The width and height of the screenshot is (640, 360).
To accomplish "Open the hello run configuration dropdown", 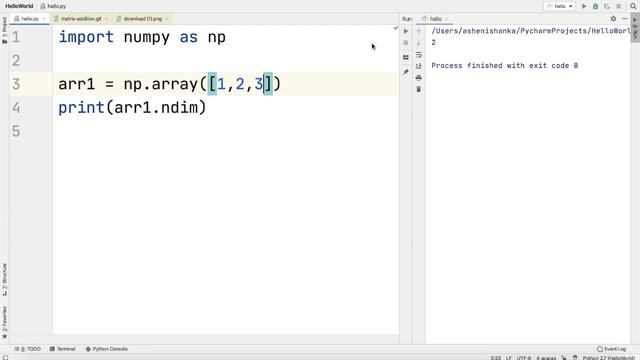I will [560, 6].
